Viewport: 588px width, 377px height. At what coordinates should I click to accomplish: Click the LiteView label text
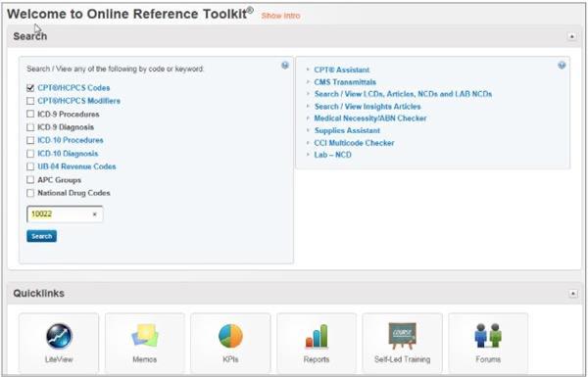[59, 359]
